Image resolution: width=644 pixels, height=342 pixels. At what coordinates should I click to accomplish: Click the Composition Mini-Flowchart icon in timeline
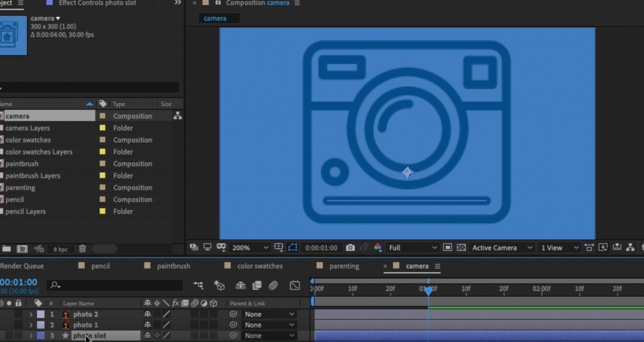click(198, 285)
